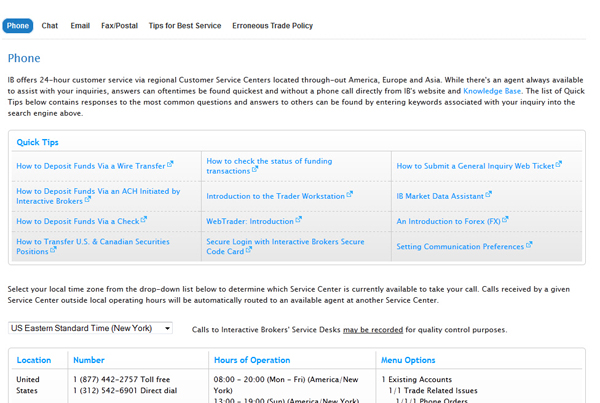Click external-link icon after Securities Positions tip

(53, 250)
